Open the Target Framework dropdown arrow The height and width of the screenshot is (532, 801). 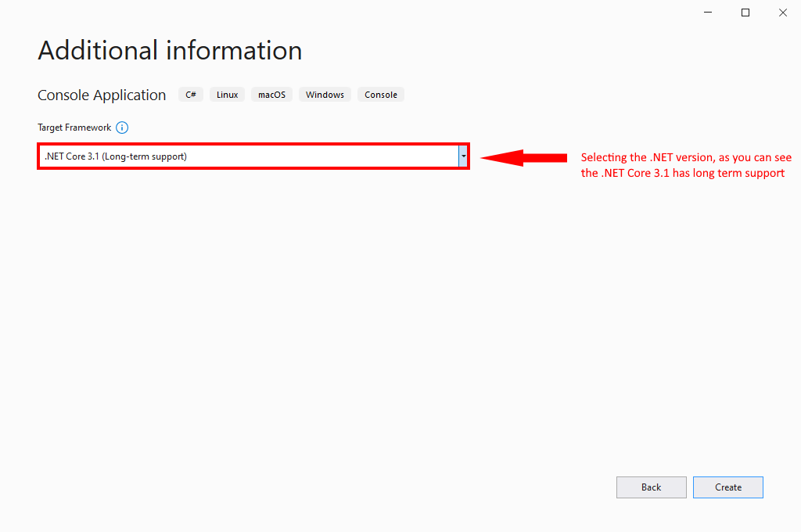pyautogui.click(x=463, y=156)
